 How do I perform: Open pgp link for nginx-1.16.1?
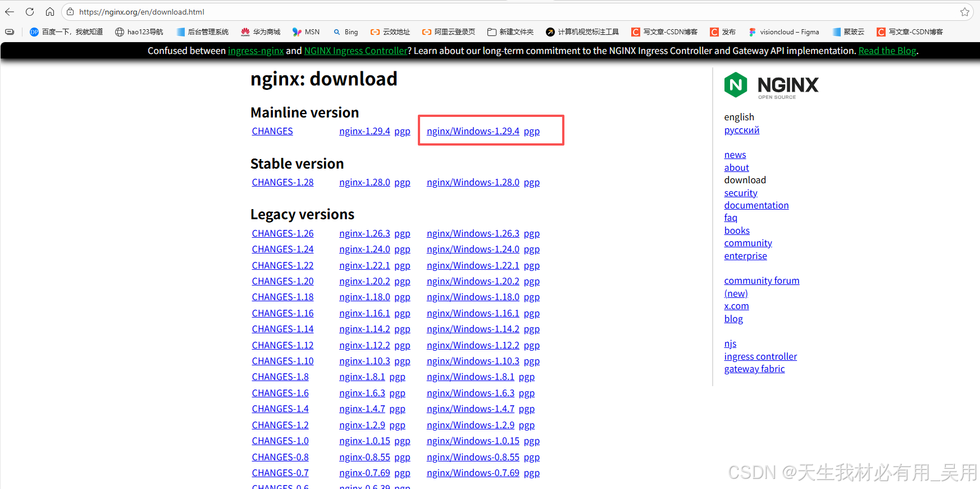pos(402,314)
